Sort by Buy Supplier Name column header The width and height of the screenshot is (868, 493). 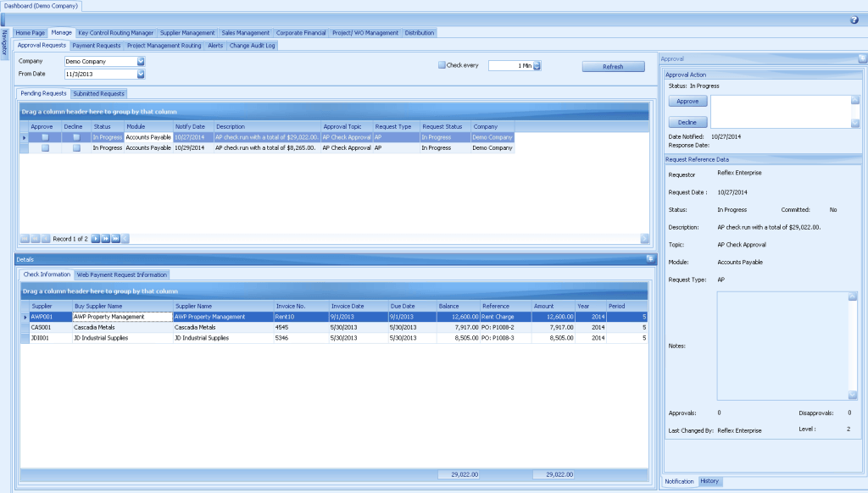click(122, 306)
